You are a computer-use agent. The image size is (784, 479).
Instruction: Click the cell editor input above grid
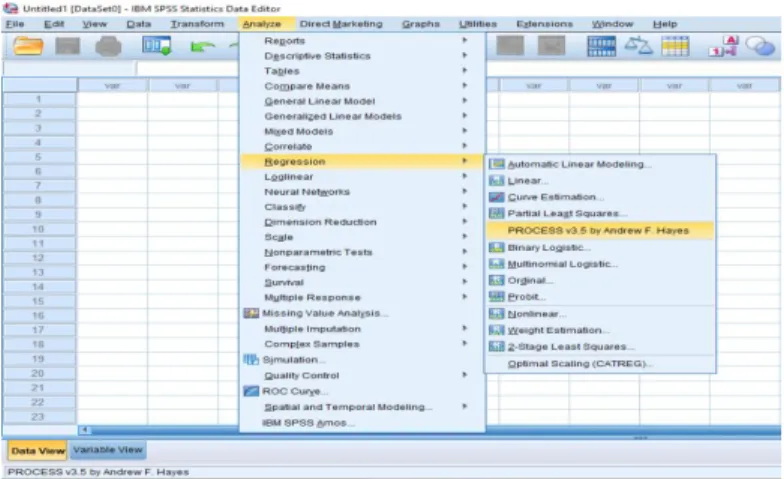186,68
